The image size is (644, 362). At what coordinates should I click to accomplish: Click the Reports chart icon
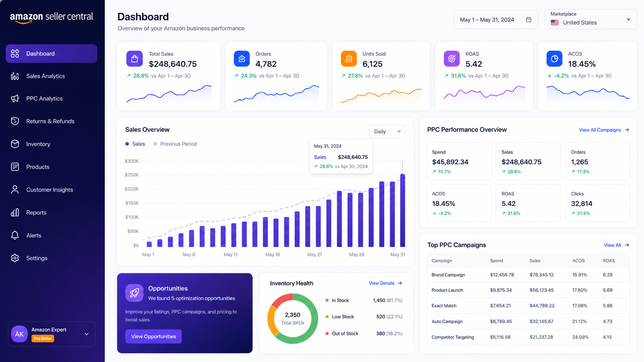pos(15,212)
